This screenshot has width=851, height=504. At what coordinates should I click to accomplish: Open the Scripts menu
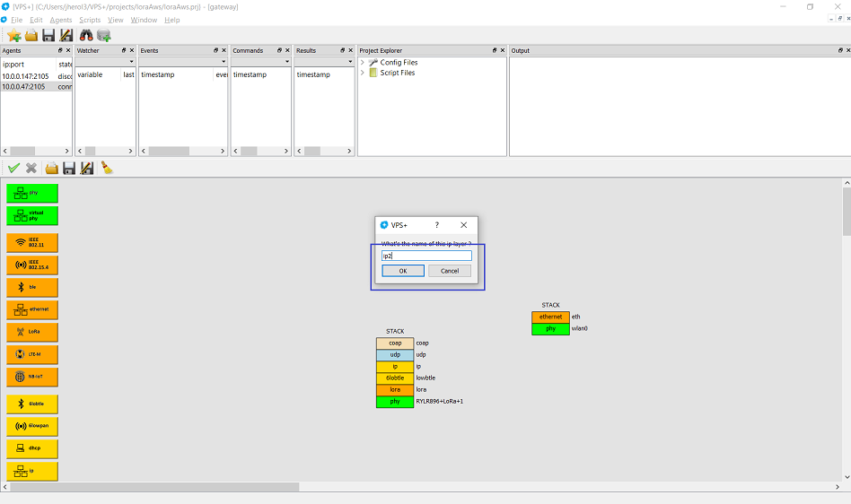point(90,20)
